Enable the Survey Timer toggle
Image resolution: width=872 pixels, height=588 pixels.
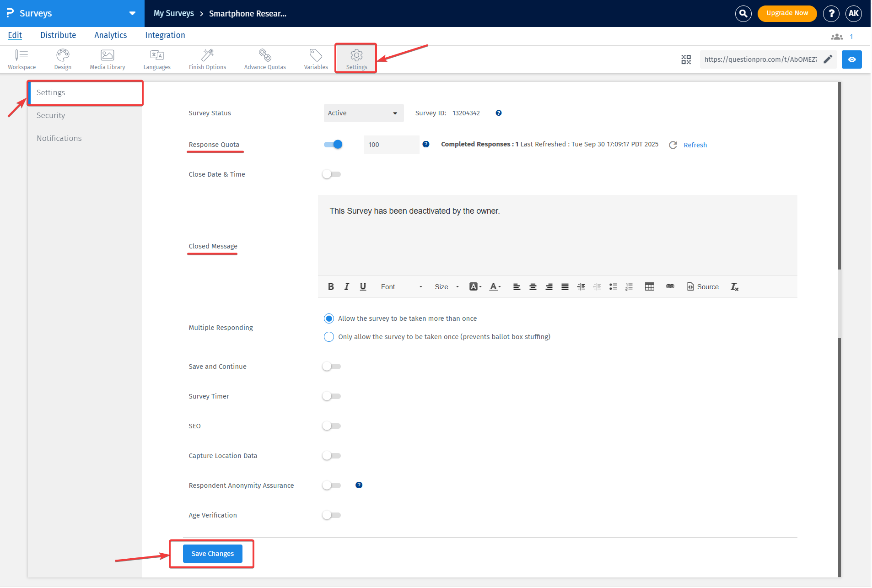[x=332, y=396]
